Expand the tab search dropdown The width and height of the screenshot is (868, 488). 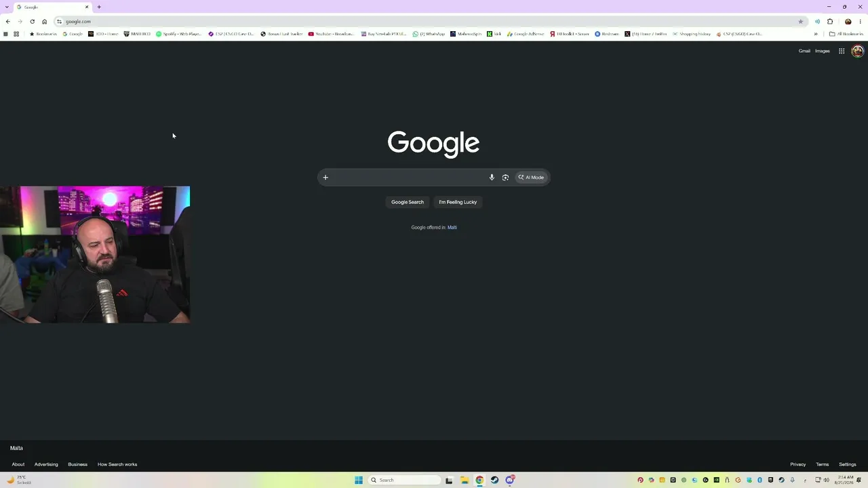pyautogui.click(x=7, y=7)
